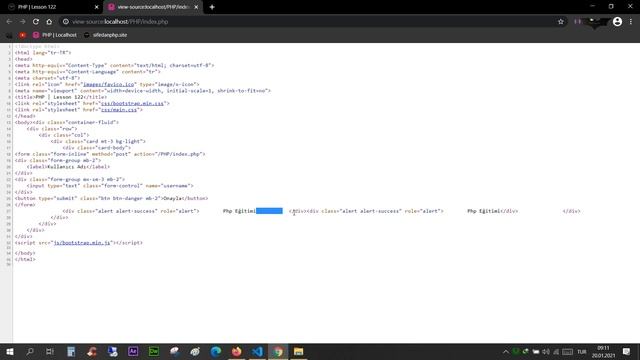The width and height of the screenshot is (640, 360).
Task: Click the meta viewport line
Action: [x=142, y=91]
